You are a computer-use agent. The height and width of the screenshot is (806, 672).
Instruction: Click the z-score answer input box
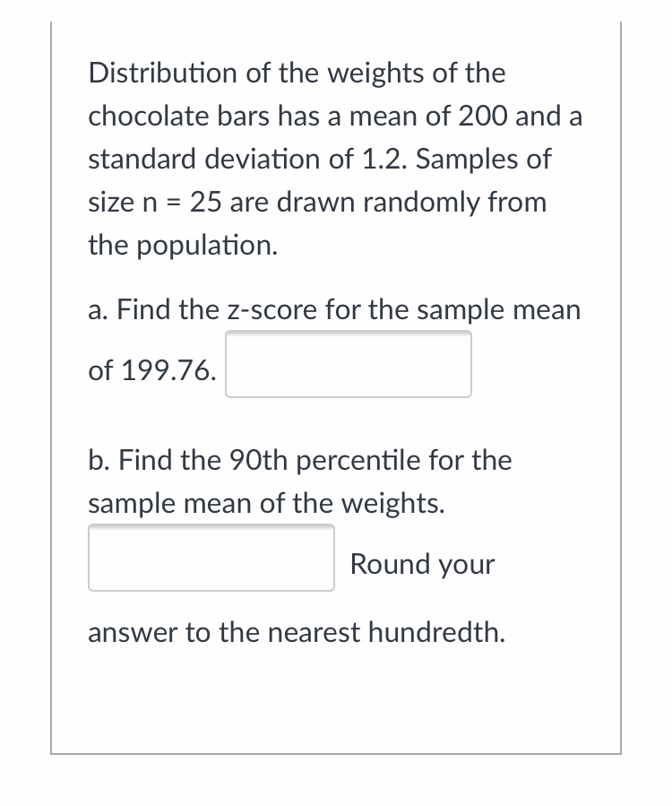coord(348,364)
